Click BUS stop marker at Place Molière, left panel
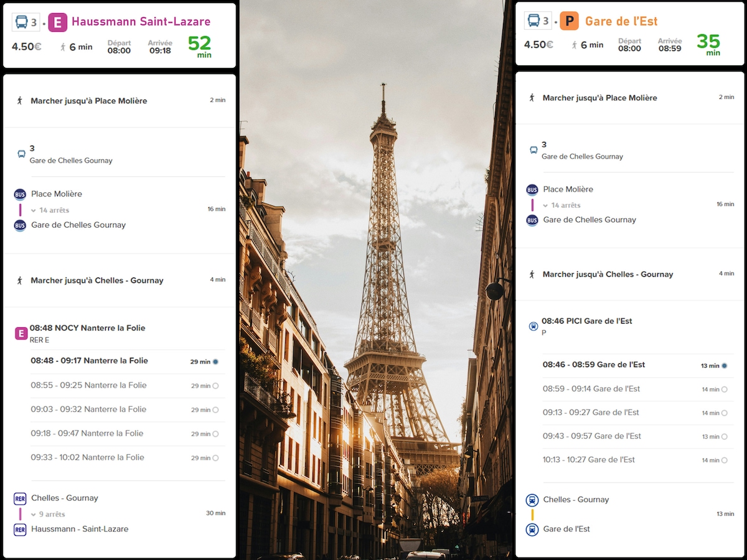The image size is (747, 560). [x=20, y=194]
